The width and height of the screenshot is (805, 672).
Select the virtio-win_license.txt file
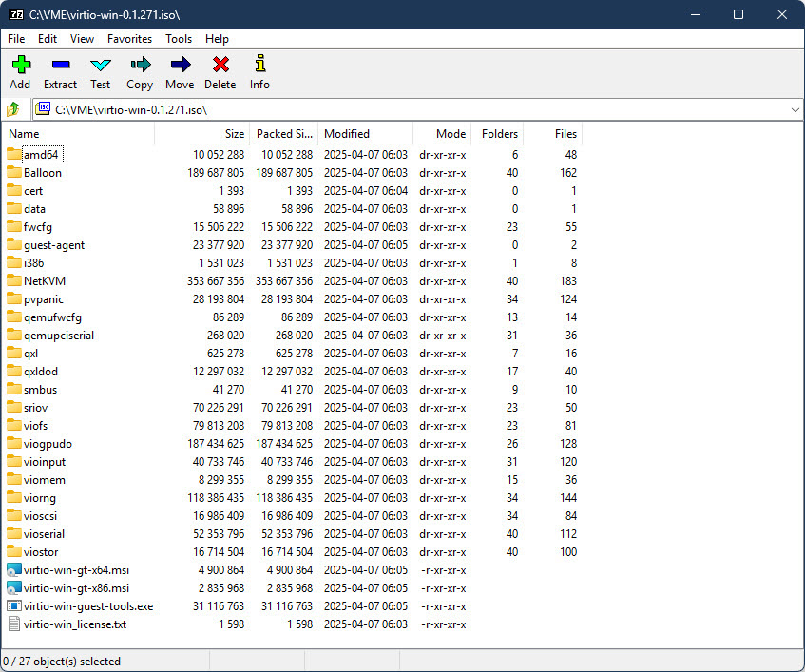coord(74,624)
